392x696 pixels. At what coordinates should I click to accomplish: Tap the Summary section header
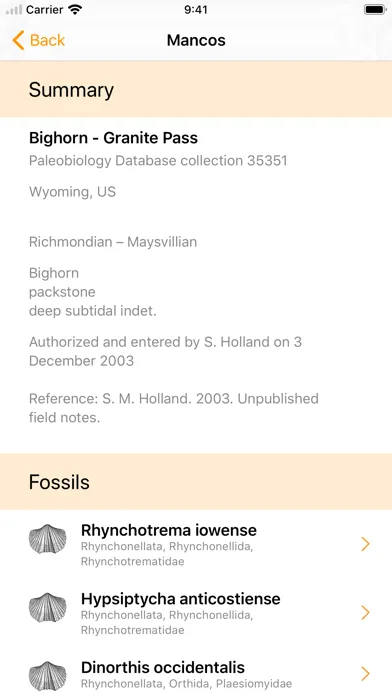click(x=196, y=89)
